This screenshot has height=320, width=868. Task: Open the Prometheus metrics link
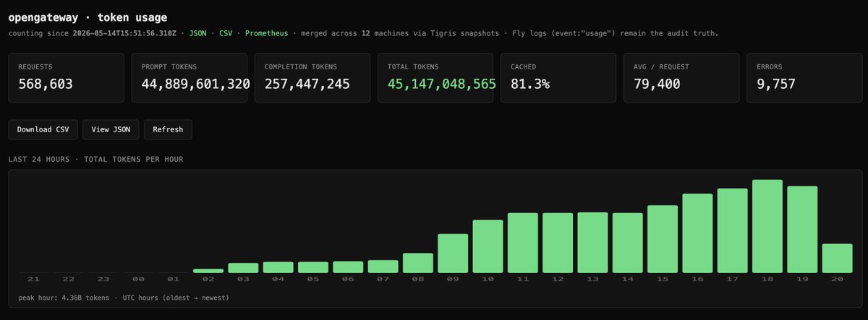point(266,33)
